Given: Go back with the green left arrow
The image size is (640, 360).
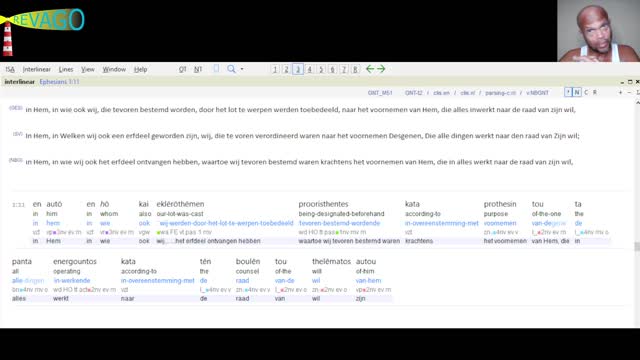Looking at the screenshot, I should tap(370, 69).
